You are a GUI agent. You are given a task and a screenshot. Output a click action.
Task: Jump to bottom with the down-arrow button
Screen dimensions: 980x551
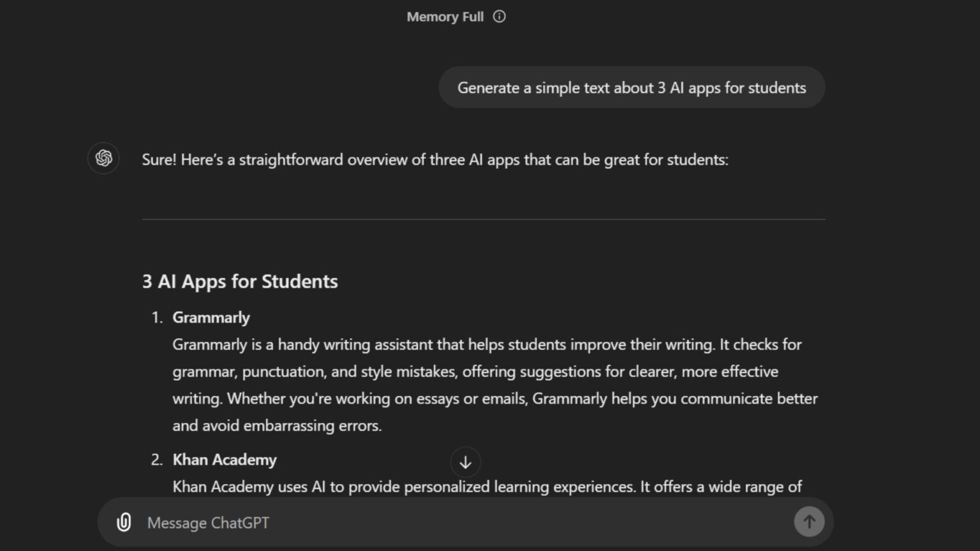pyautogui.click(x=466, y=462)
